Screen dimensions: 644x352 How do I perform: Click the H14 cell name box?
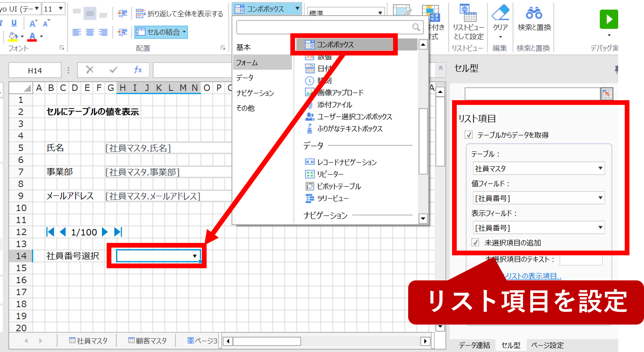(x=35, y=71)
